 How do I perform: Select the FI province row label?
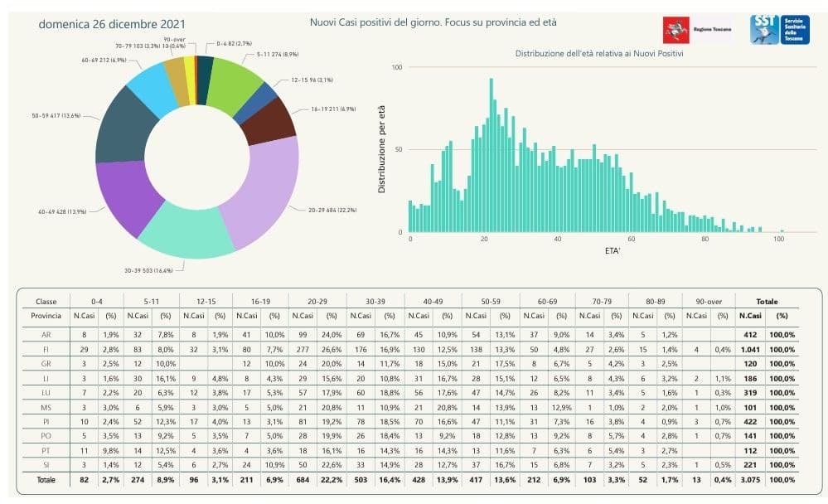pos(46,350)
